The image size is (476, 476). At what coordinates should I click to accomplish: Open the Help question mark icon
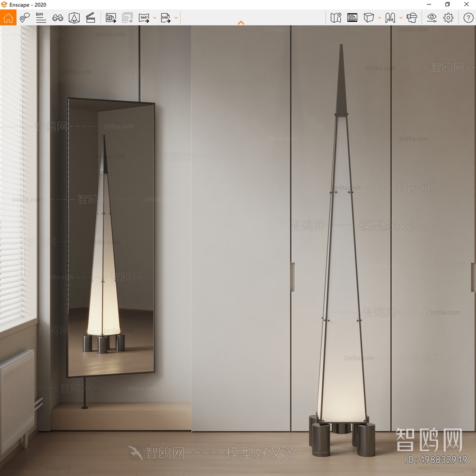coord(468,18)
